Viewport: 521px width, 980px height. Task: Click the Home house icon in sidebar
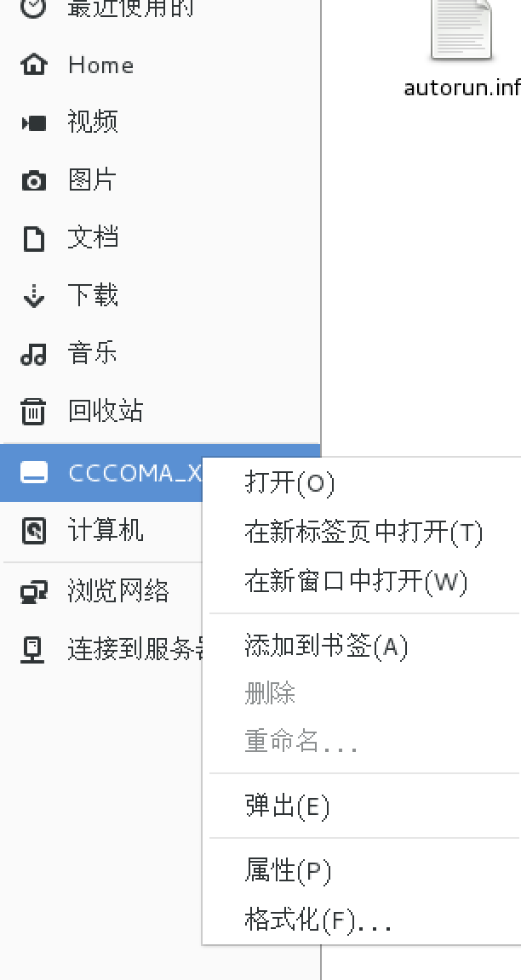point(34,65)
